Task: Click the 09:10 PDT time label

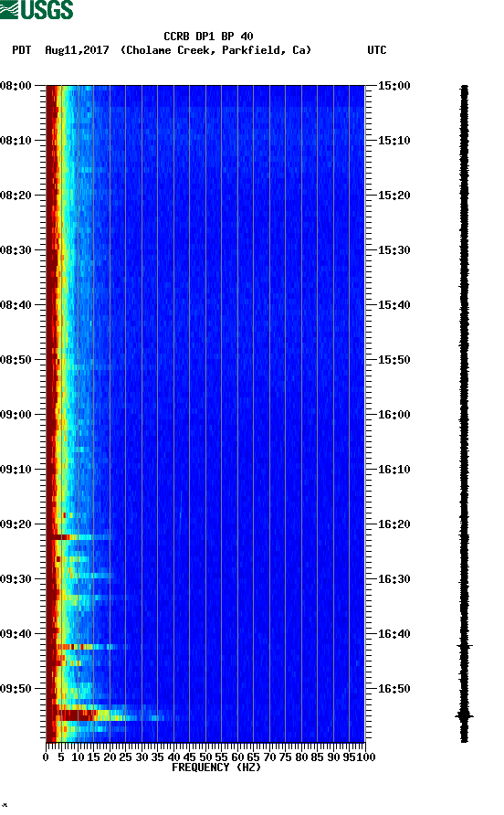Action: point(16,470)
